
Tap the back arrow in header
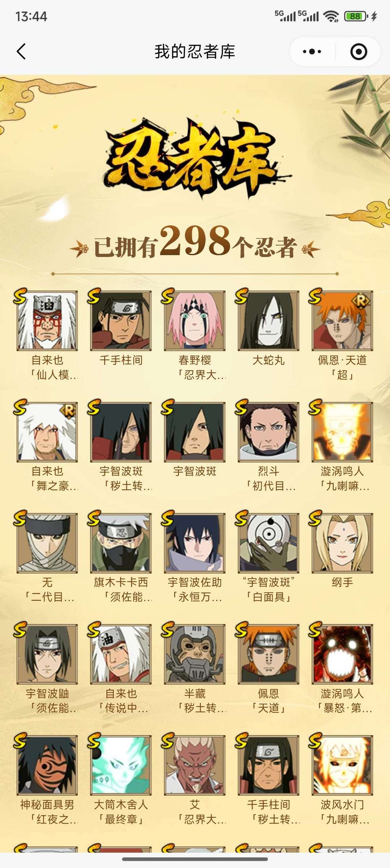(21, 51)
